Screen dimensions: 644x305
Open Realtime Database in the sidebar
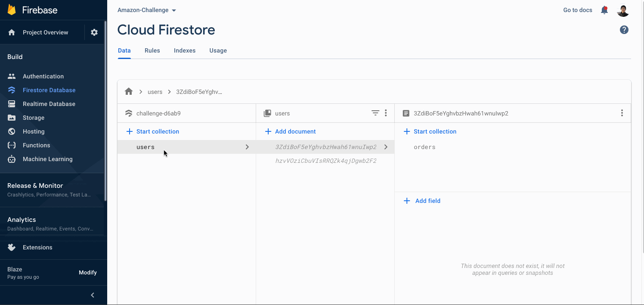49,104
